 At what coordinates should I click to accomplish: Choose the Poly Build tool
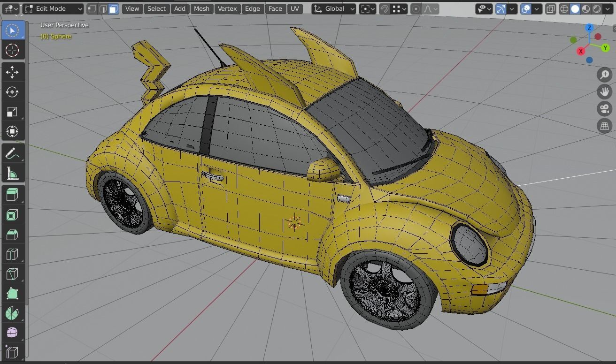tap(12, 294)
